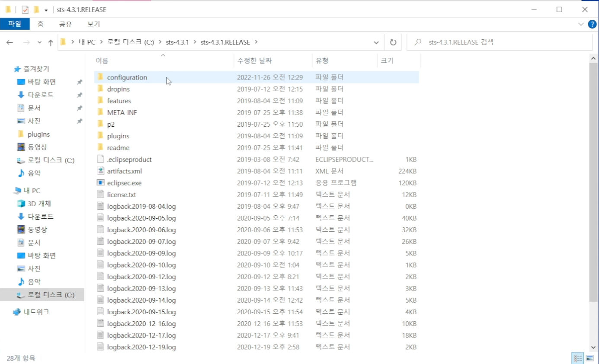Select the p2 folder icon
The image size is (599, 364).
point(100,124)
